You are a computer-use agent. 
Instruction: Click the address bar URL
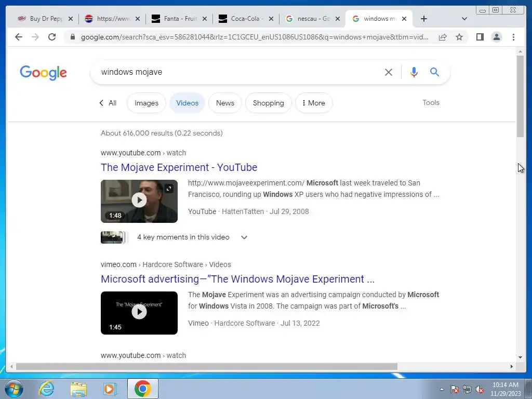coord(255,37)
